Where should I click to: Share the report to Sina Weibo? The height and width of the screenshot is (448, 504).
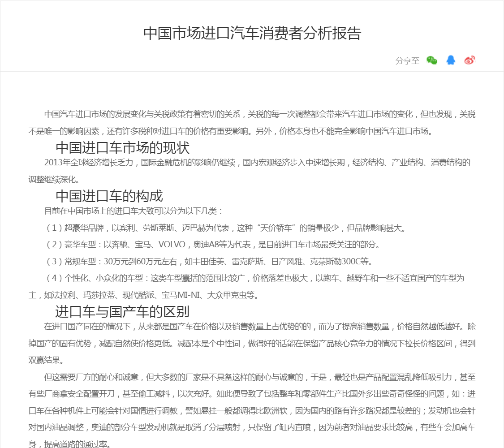[x=470, y=60]
